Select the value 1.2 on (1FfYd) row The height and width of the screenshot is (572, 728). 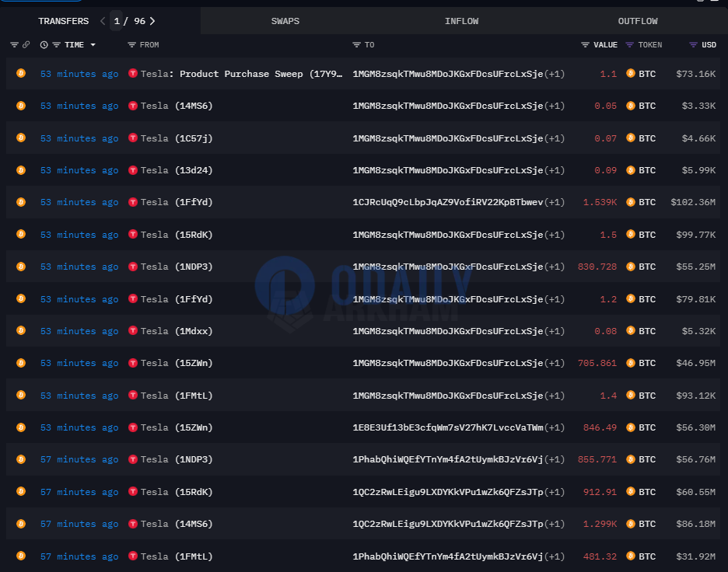(608, 299)
